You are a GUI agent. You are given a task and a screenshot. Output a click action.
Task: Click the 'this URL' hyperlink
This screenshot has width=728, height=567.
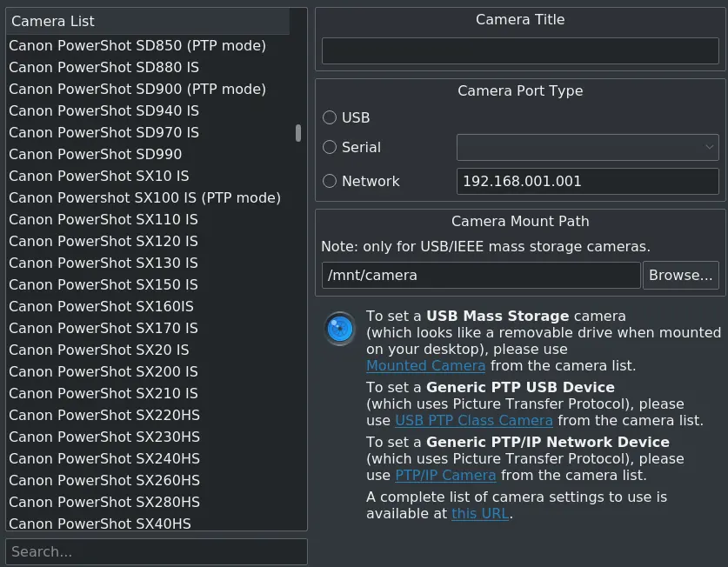coord(479,513)
